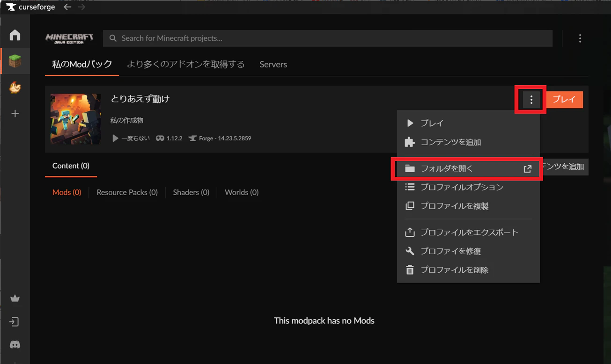This screenshot has width=611, height=364.
Task: Click the modpack thumbnail image
Action: [x=76, y=119]
